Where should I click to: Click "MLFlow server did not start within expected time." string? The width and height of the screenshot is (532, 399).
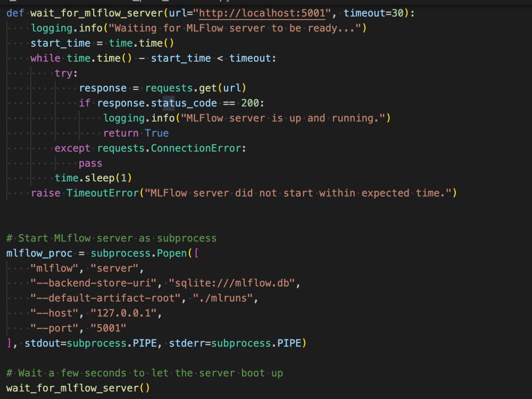298,193
